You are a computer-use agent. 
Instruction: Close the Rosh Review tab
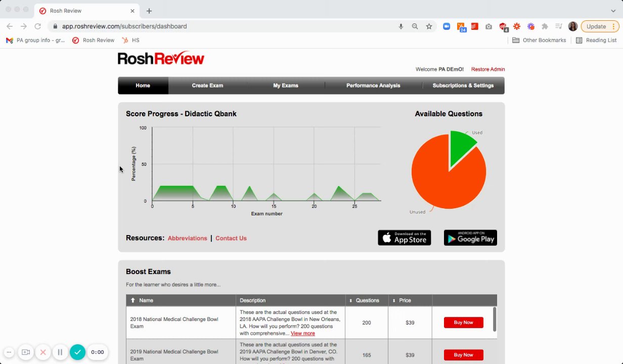pyautogui.click(x=132, y=11)
